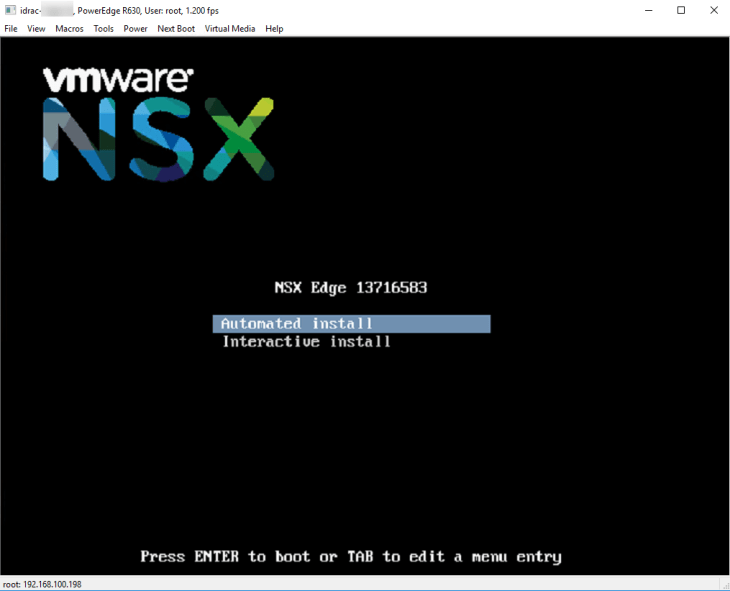Click the Press ENTER to boot hint

tap(351, 557)
